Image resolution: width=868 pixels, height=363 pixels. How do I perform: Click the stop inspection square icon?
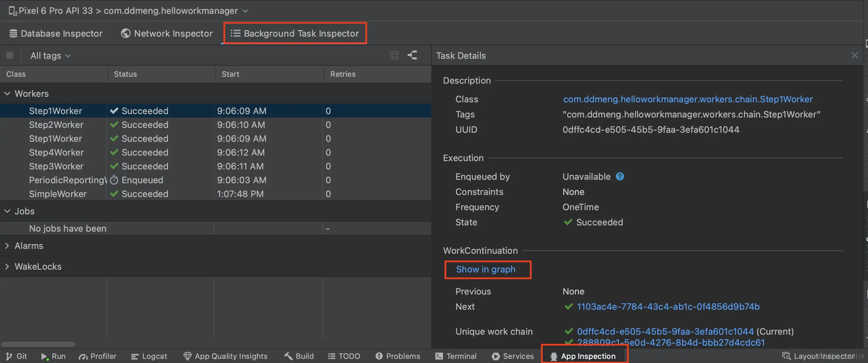pos(10,55)
